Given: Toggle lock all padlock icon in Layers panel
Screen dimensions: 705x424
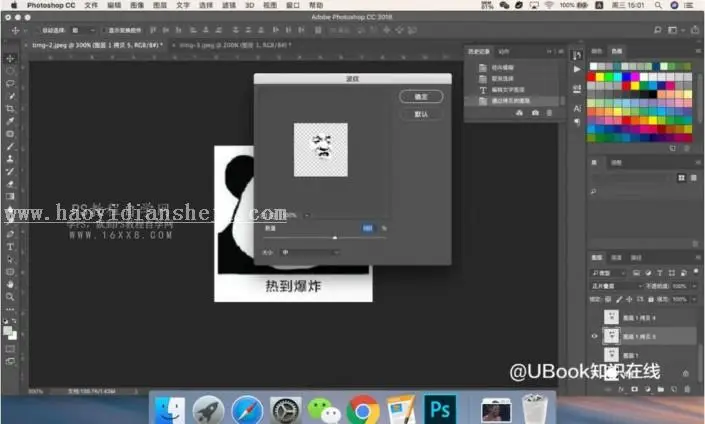Looking at the screenshot, I should (651, 299).
